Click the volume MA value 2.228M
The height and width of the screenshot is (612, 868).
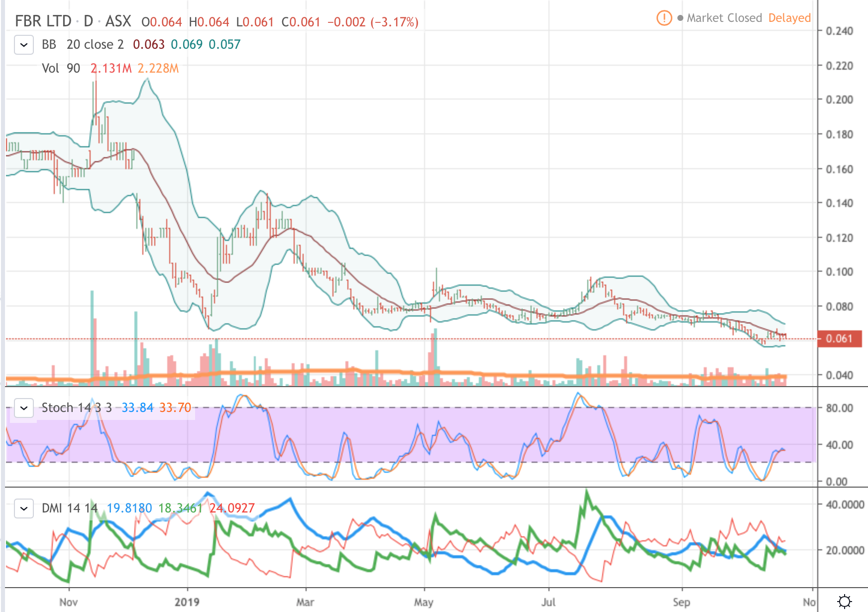coord(158,68)
